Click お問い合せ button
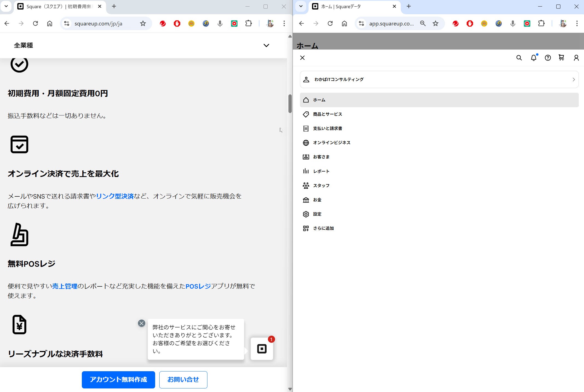584x392 pixels. (183, 380)
